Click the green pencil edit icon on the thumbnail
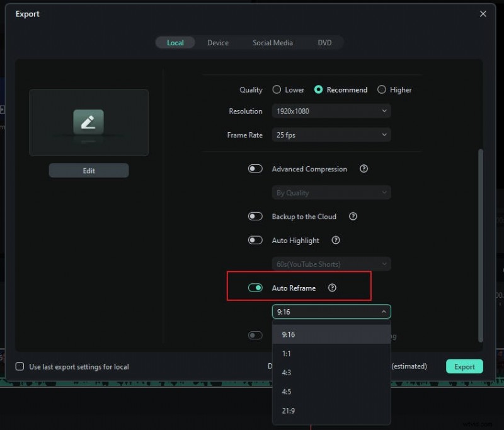Screen dimensions: 504x430 (88, 122)
